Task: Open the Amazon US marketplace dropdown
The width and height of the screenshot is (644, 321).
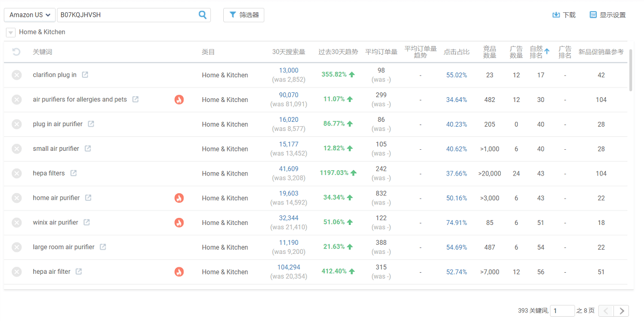Action: coord(30,15)
